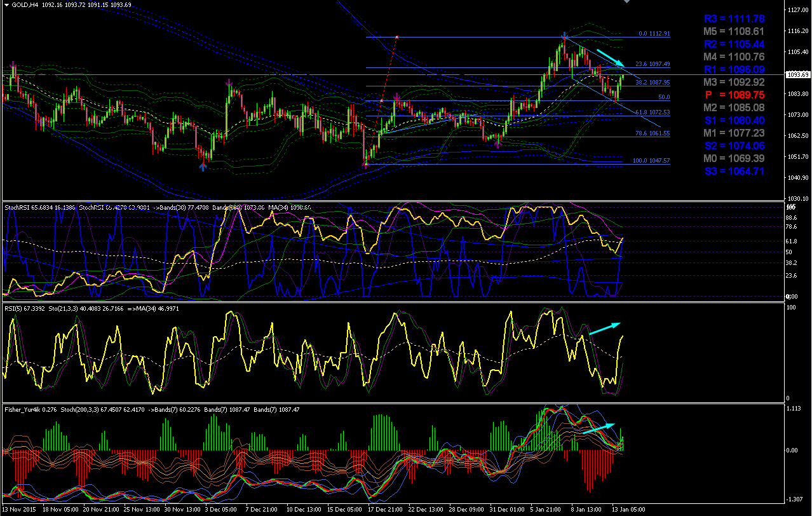Click 1062.50 on the price scale

(x=797, y=136)
